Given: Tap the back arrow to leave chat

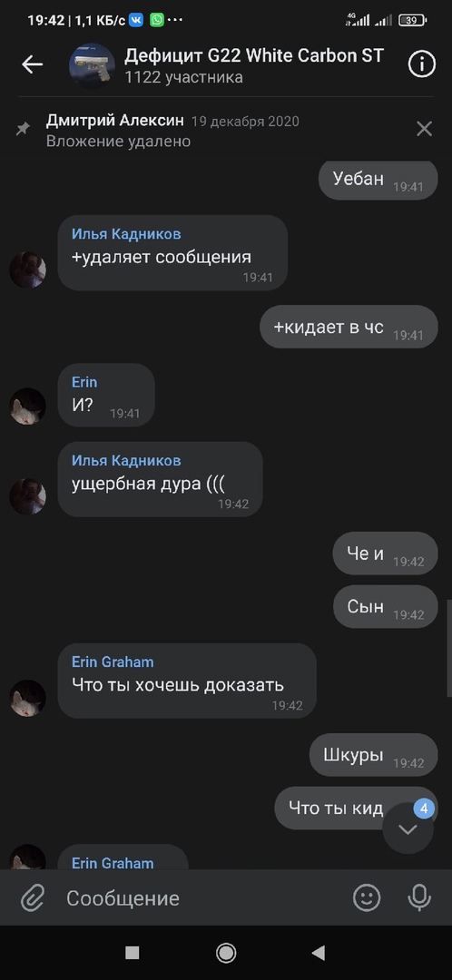Looking at the screenshot, I should 32,64.
